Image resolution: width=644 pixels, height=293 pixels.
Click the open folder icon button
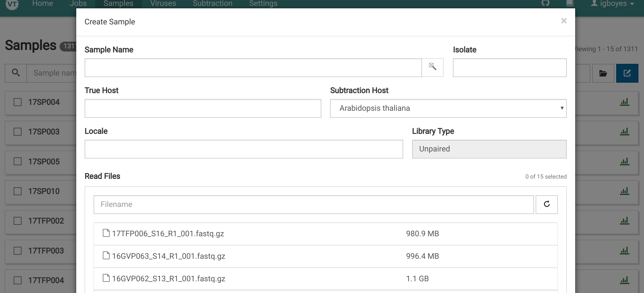coord(603,73)
